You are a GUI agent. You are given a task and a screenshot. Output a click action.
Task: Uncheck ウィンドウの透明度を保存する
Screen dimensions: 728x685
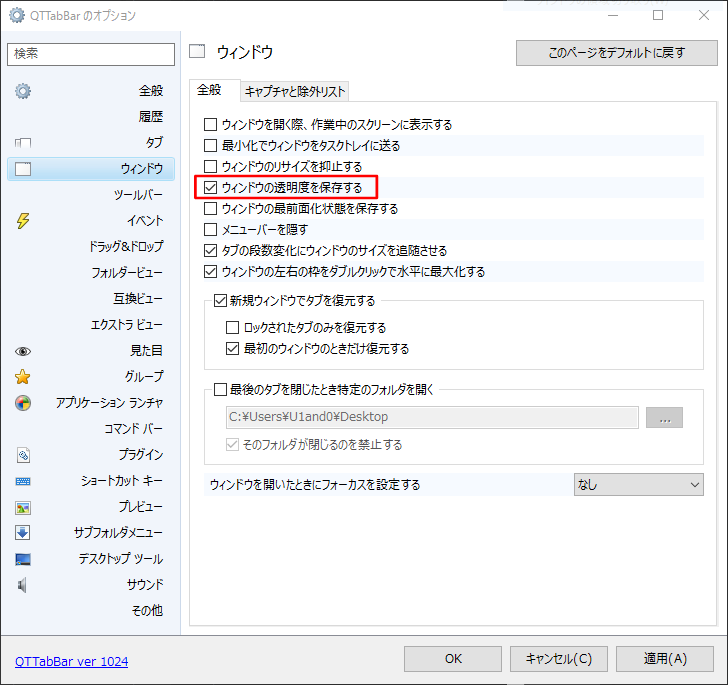pos(210,188)
